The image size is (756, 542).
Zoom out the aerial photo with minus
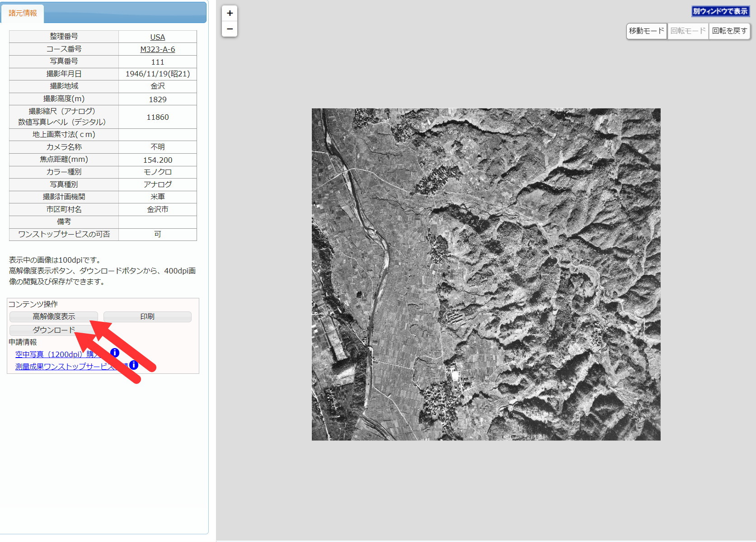tap(230, 29)
